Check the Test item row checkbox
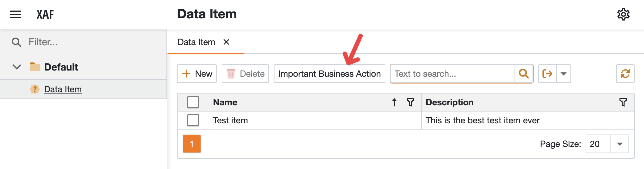Screen dimensions: 644x169 pos(193,120)
